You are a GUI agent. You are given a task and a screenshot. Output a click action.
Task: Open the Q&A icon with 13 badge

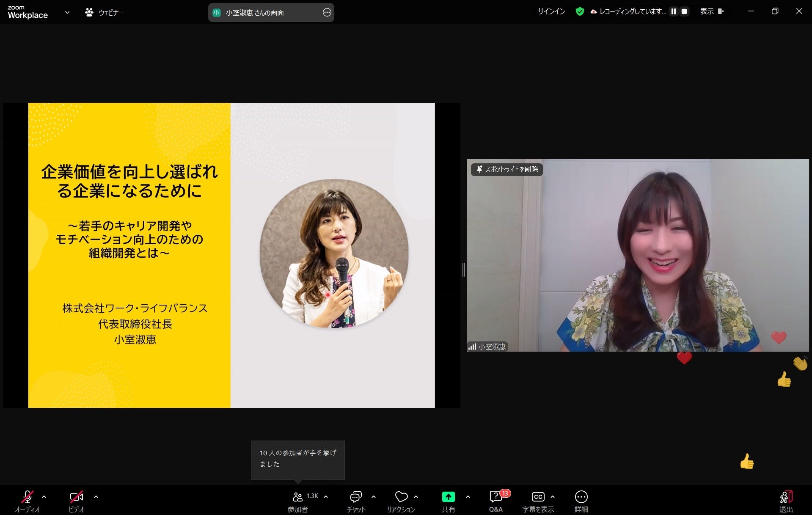pos(496,497)
